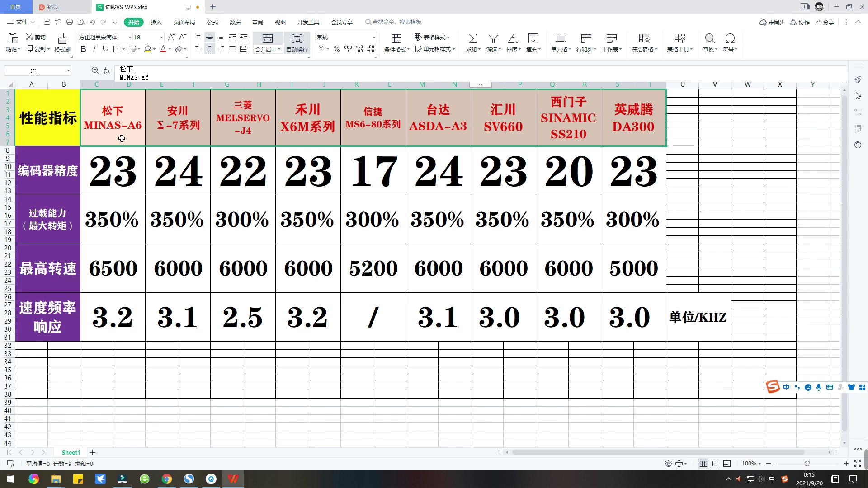Expand the font size dropdown
Viewport: 868px width, 488px height.
coord(161,38)
